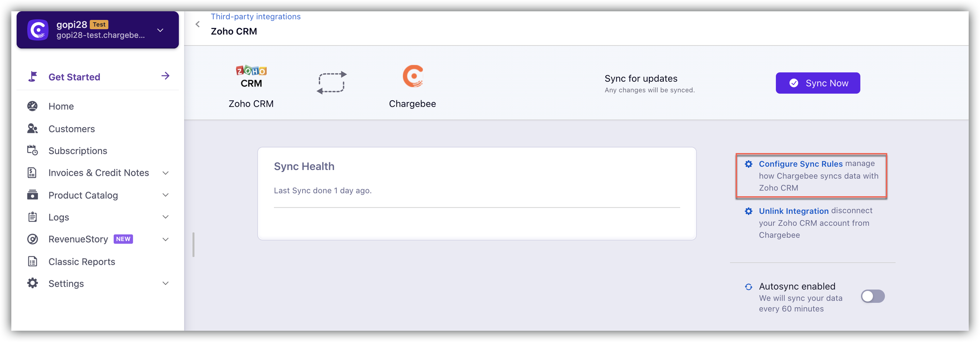The width and height of the screenshot is (980, 342).
Task: Open the Configure Sync Rules link
Action: click(800, 164)
